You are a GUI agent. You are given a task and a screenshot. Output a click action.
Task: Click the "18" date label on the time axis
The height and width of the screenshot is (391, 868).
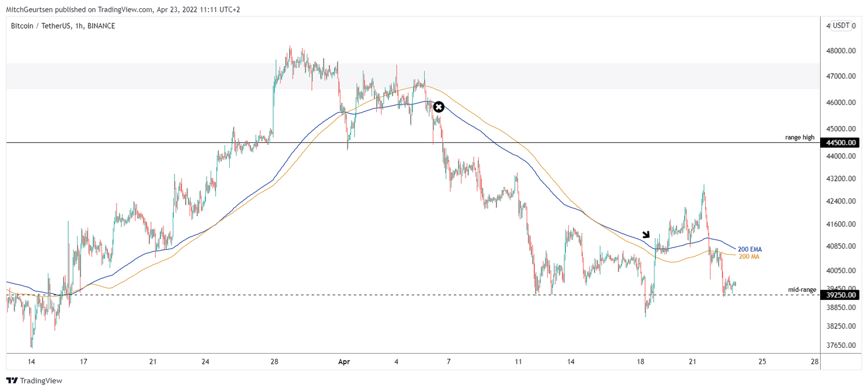pos(640,362)
